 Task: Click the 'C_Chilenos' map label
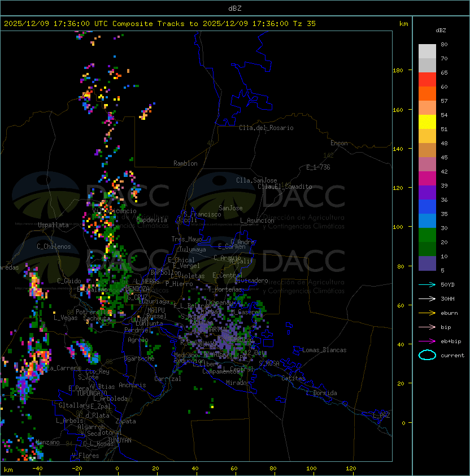point(54,246)
